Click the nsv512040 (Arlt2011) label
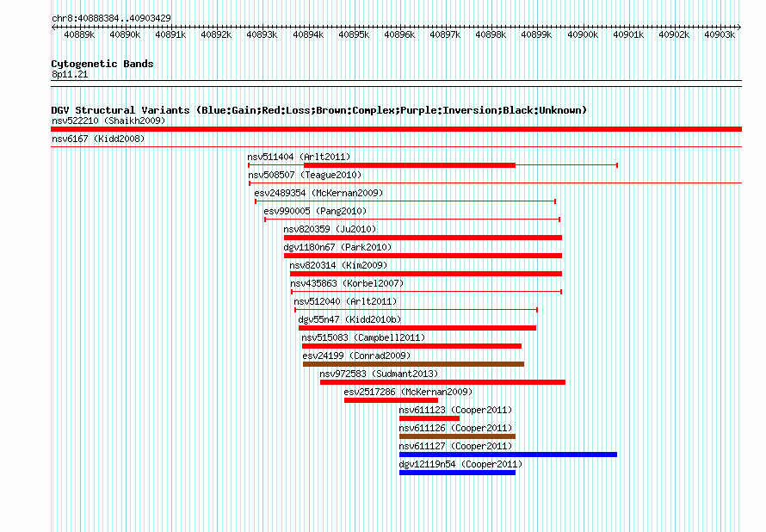This screenshot has width=766, height=532. [345, 301]
